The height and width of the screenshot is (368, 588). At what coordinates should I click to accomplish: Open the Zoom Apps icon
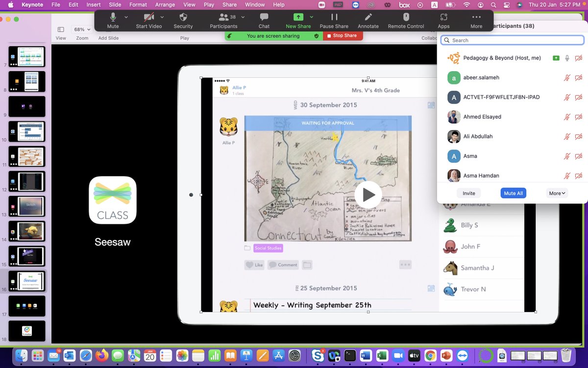pos(444,17)
